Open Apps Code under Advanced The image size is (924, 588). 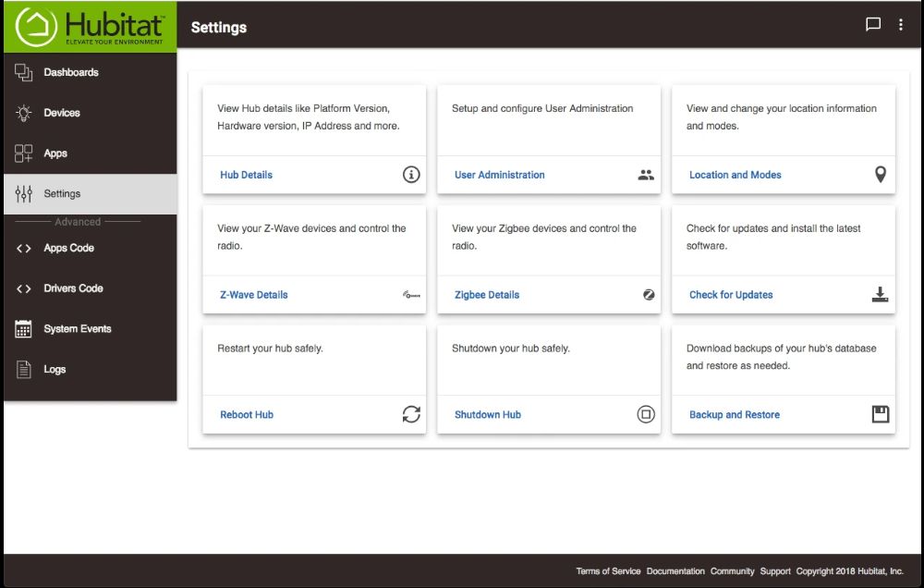coord(68,248)
